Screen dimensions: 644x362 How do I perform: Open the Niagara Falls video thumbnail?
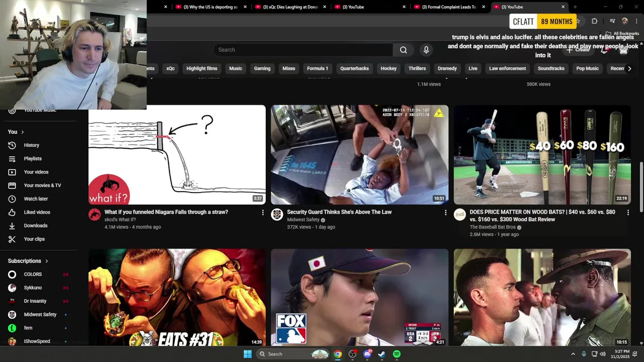coord(177,154)
